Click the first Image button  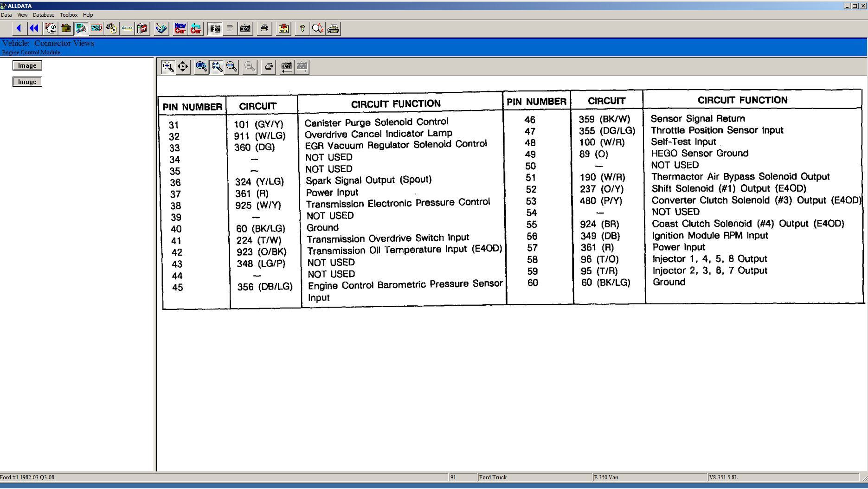pos(27,66)
